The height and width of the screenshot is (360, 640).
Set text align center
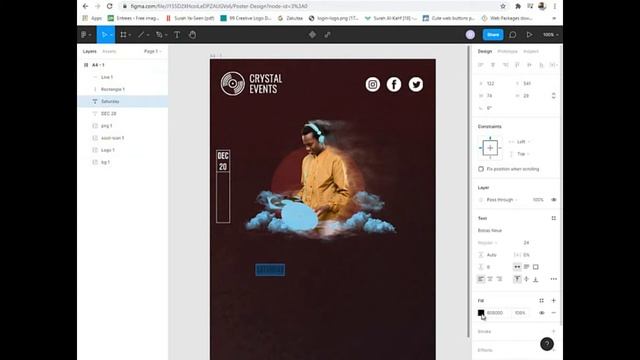[x=490, y=279]
